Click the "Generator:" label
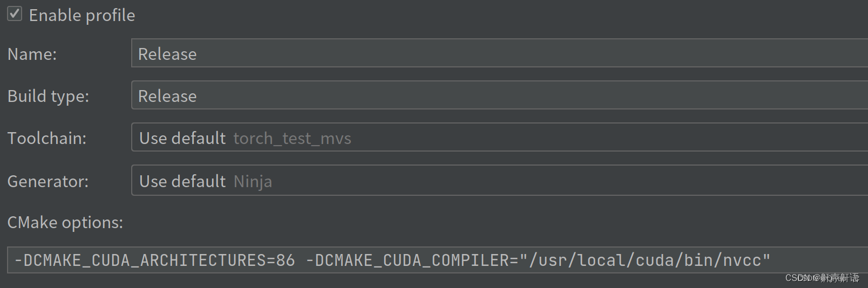This screenshot has width=868, height=288. pyautogui.click(x=48, y=181)
